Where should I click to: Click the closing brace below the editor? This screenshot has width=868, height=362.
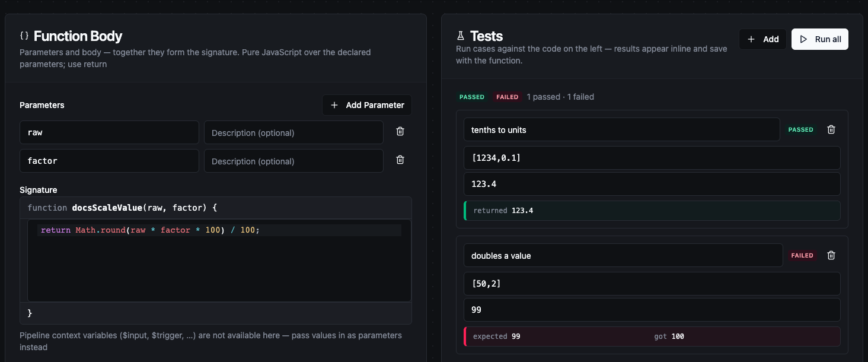click(30, 313)
